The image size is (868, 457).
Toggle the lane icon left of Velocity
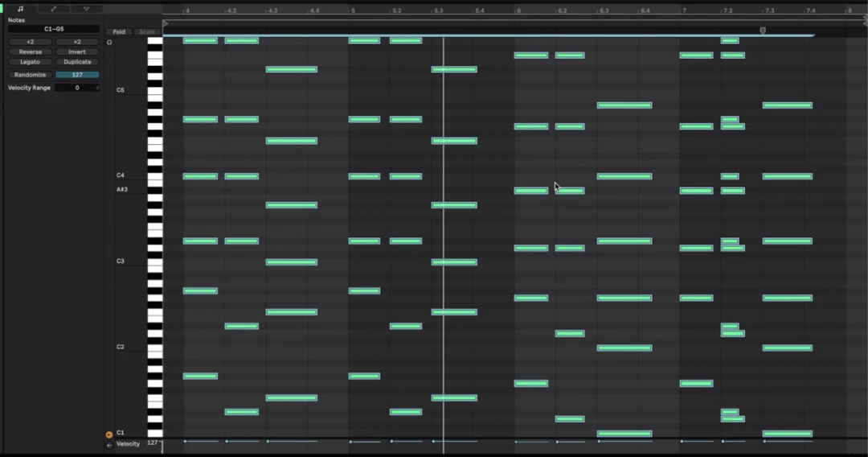109,444
